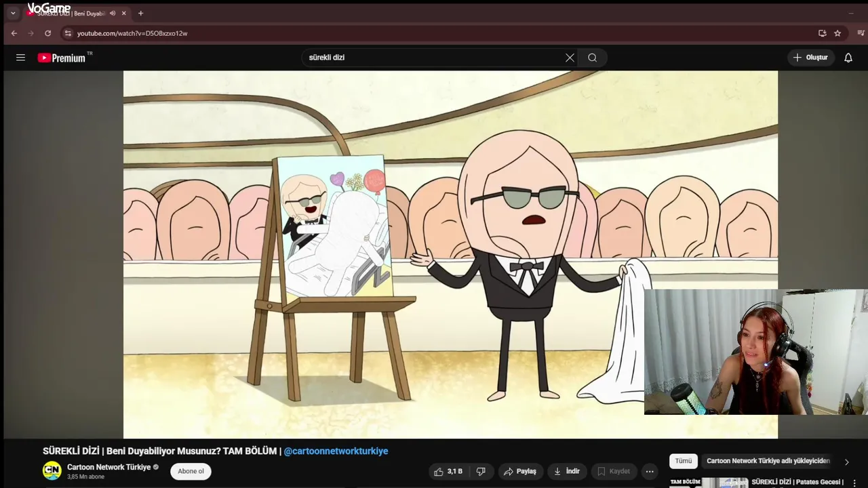Open a new browser tab
The height and width of the screenshot is (488, 868).
(x=140, y=13)
